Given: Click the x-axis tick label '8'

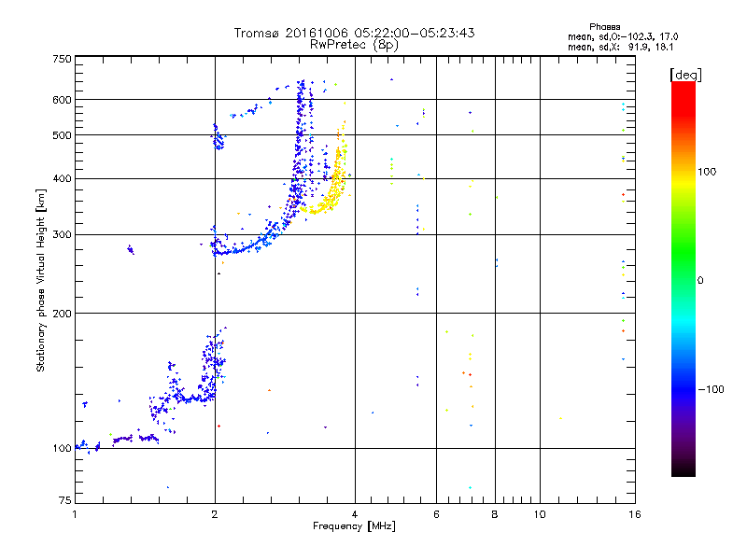Looking at the screenshot, I should [x=495, y=514].
